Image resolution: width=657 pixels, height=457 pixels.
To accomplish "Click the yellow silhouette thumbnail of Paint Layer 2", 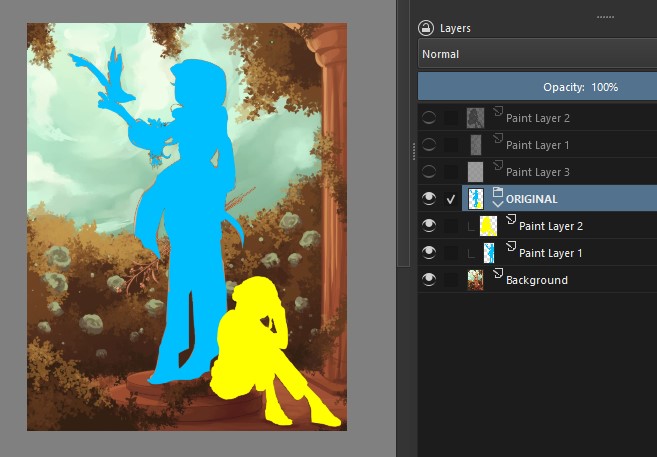I will tap(489, 226).
